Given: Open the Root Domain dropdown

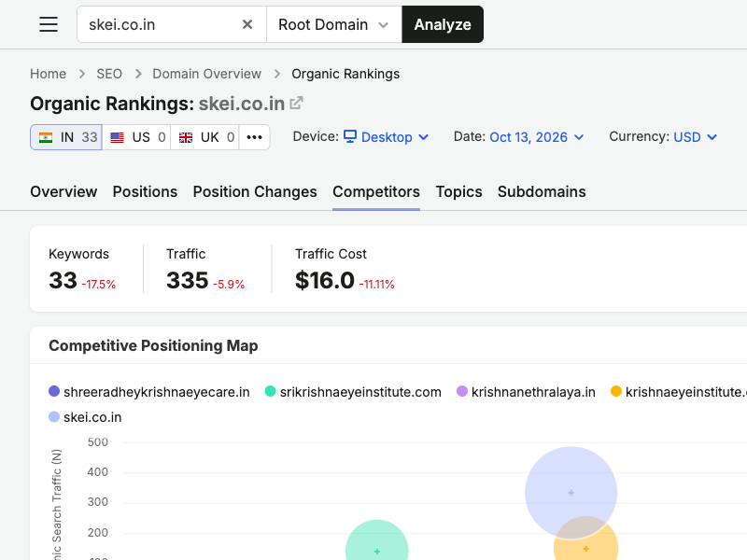Looking at the screenshot, I should pyautogui.click(x=334, y=24).
